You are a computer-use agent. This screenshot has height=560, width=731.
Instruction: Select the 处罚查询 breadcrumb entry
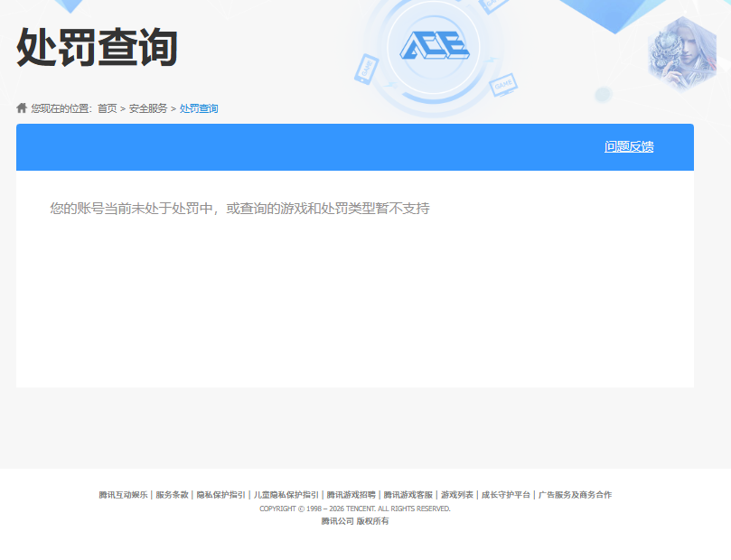click(197, 107)
